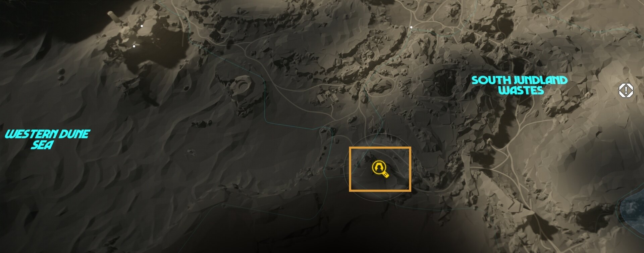Click the South Jundland Wastes region label
The image size is (644, 253).
(520, 85)
